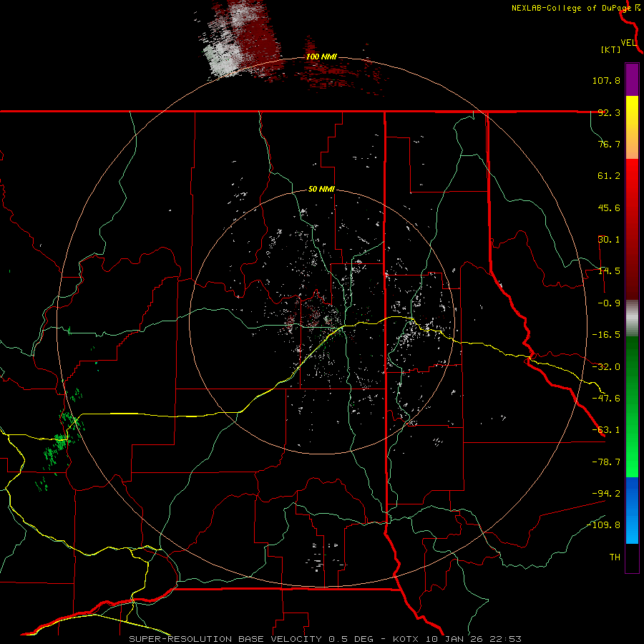
Task: Click the 30.1 legend value
Action: (x=609, y=240)
